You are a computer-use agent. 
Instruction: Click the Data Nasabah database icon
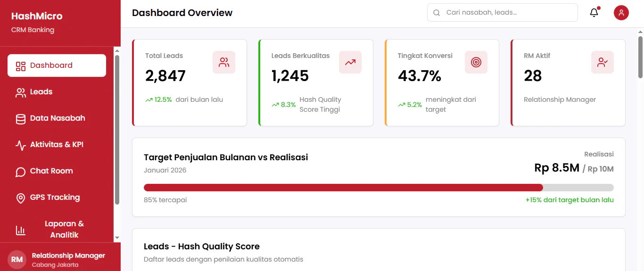pos(21,119)
